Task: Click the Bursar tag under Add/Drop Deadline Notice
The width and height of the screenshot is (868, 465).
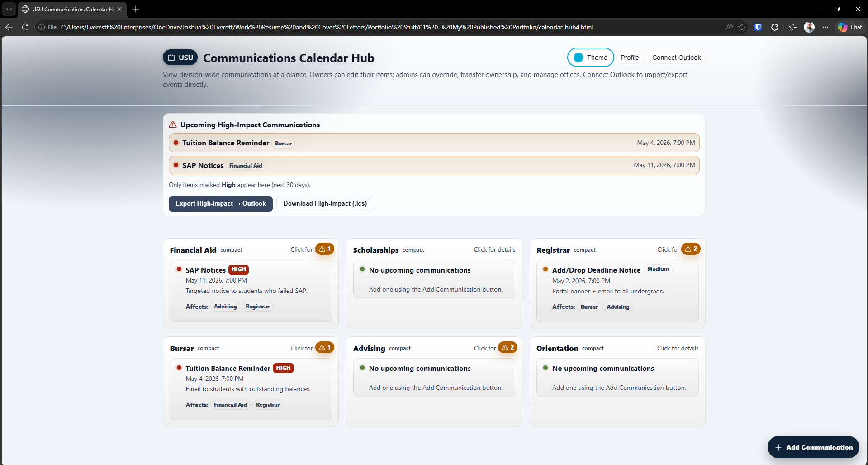Action: 589,307
